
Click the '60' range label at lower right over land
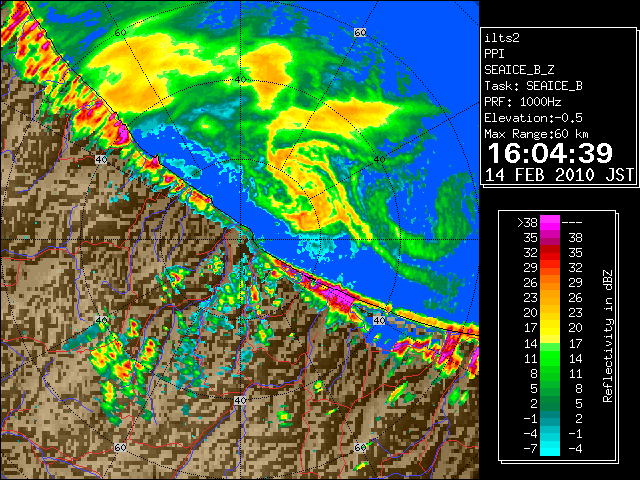pyautogui.click(x=360, y=448)
